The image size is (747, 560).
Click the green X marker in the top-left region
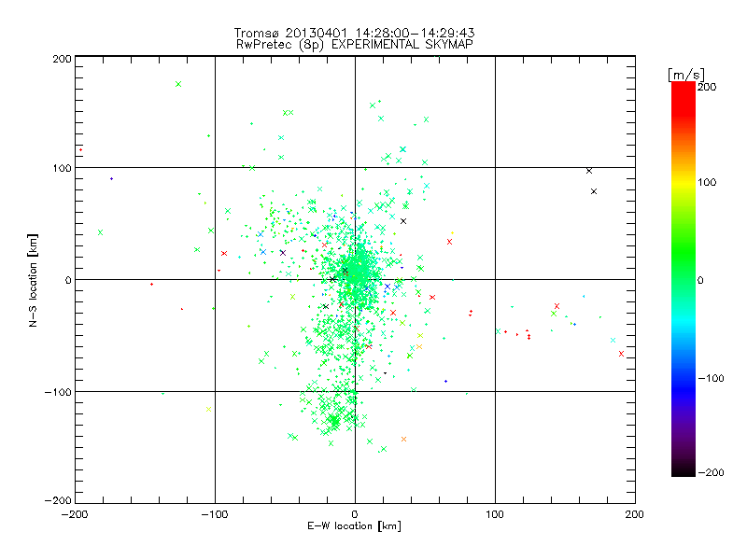(178, 84)
